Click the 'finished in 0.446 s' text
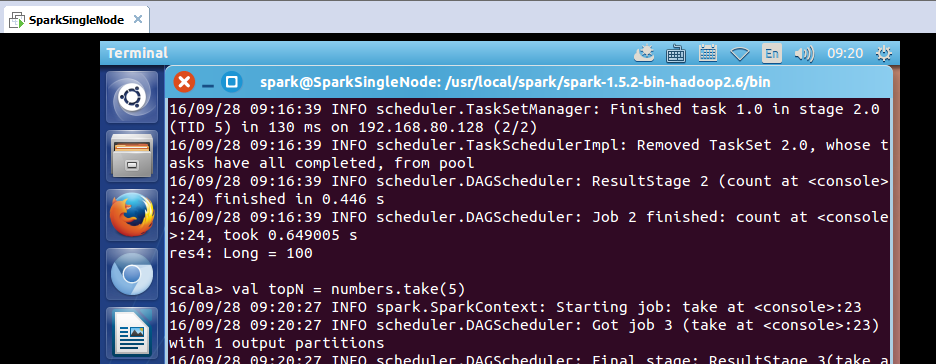The width and height of the screenshot is (936, 364). point(299,199)
